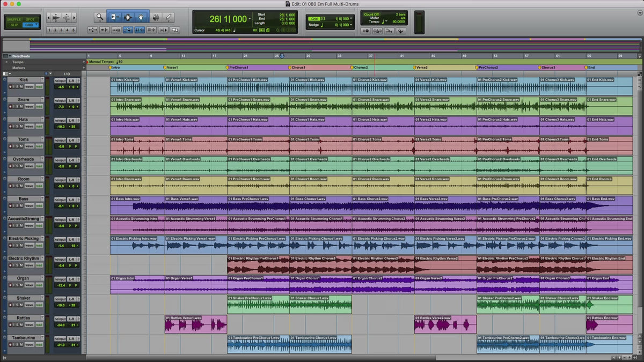Viewport: 644px width, 362px height.
Task: Select the Zoomer magnifying glass tool
Action: coord(100,17)
